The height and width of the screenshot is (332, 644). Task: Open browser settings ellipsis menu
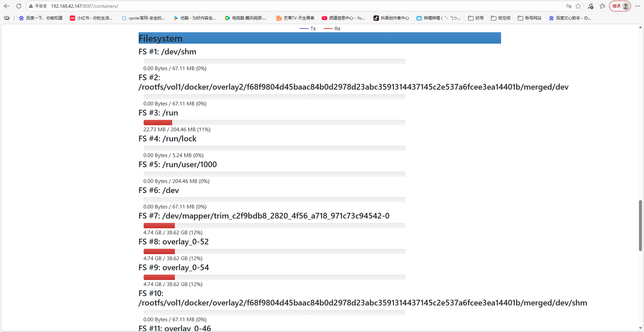point(638,6)
